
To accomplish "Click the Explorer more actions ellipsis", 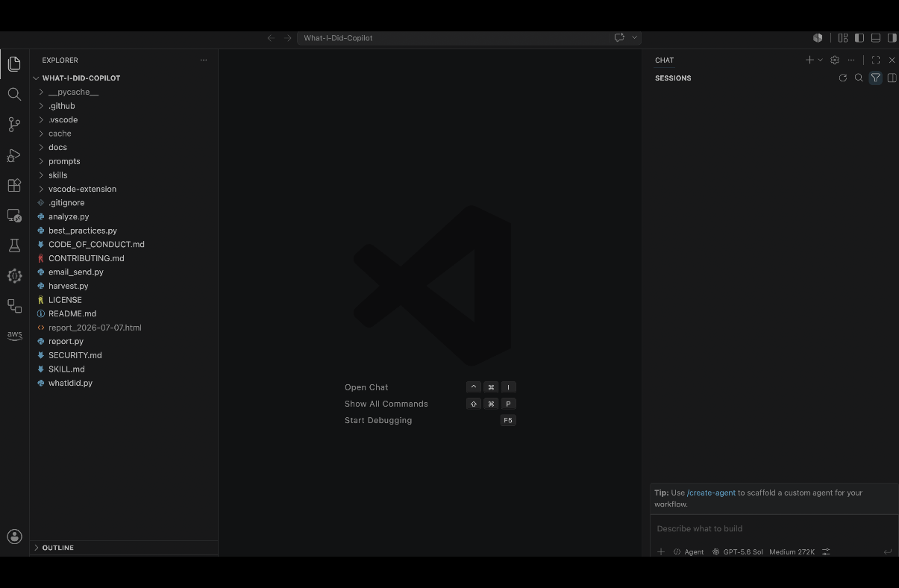I will pyautogui.click(x=204, y=60).
